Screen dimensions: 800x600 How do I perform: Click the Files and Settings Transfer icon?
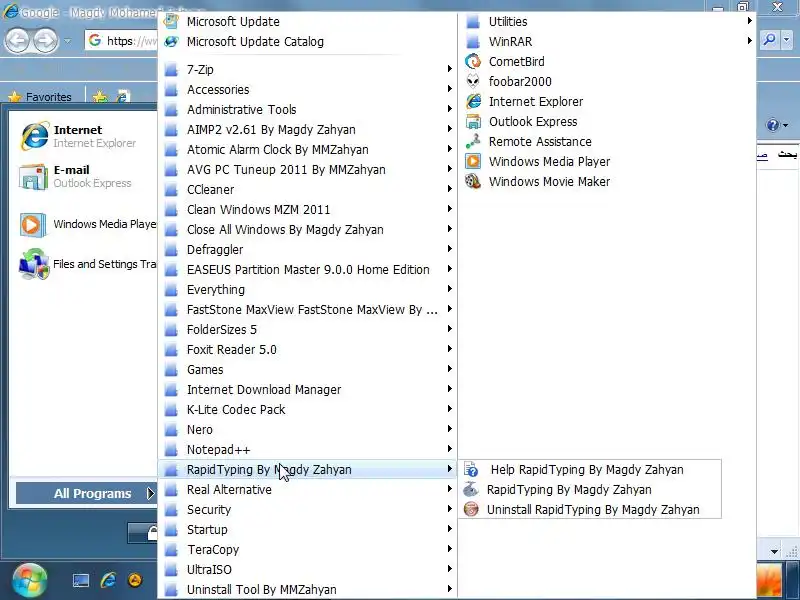[34, 264]
